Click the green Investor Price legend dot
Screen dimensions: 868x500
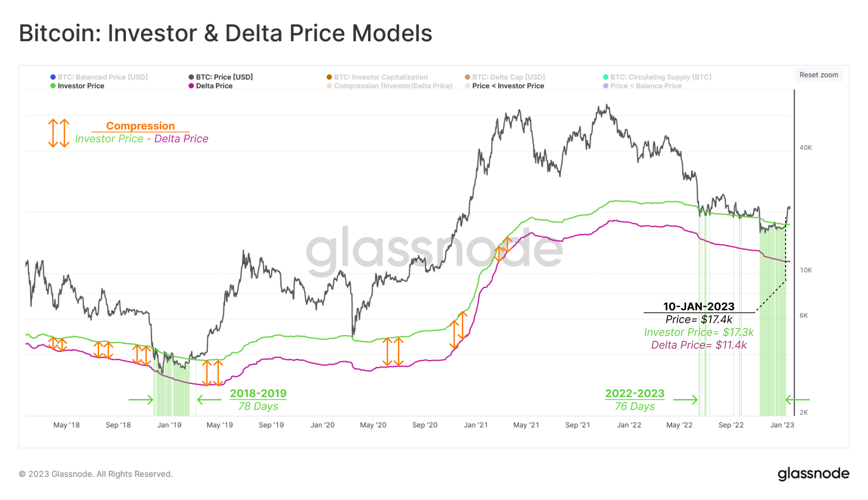(53, 86)
